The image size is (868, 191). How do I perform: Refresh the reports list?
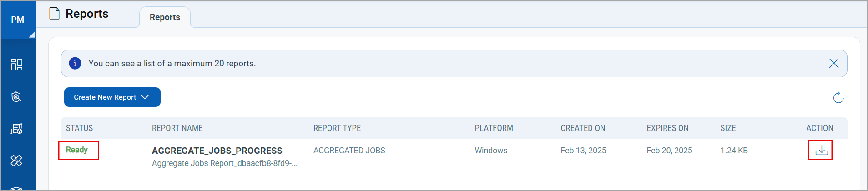[x=838, y=97]
